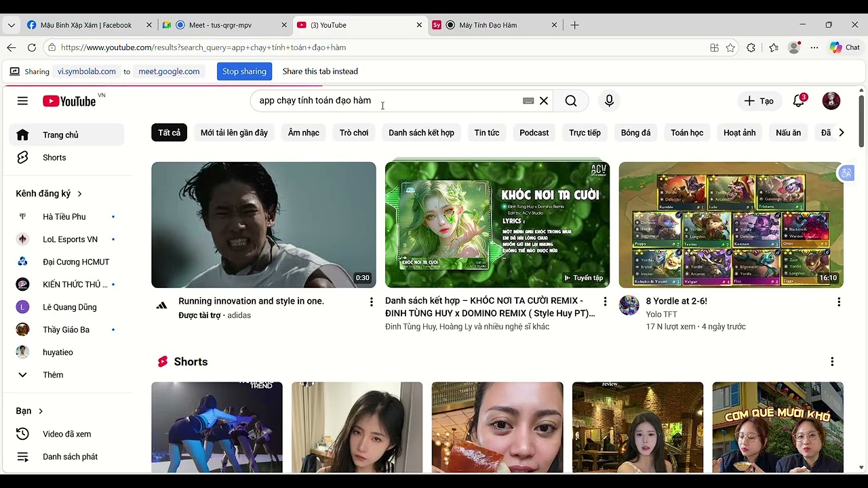Open the on-screen keyboard icon in search box
The height and width of the screenshot is (488, 868).
point(528,101)
